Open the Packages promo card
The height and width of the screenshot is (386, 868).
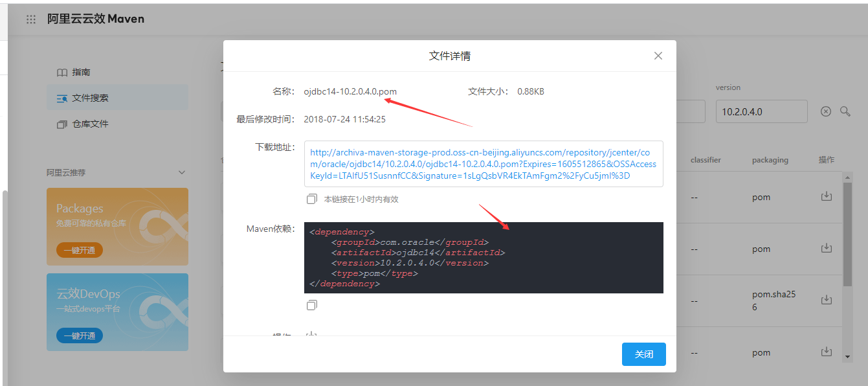coord(117,227)
